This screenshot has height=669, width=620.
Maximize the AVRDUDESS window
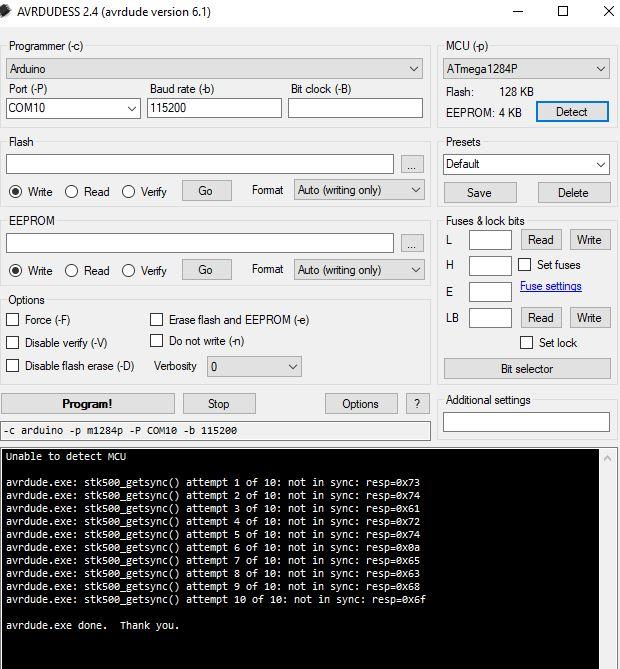point(563,11)
